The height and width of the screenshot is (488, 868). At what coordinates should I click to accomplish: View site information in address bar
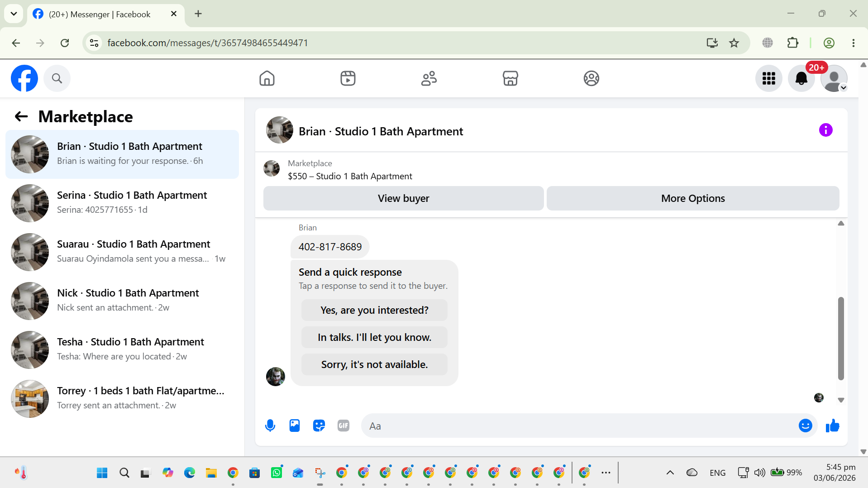click(x=94, y=43)
